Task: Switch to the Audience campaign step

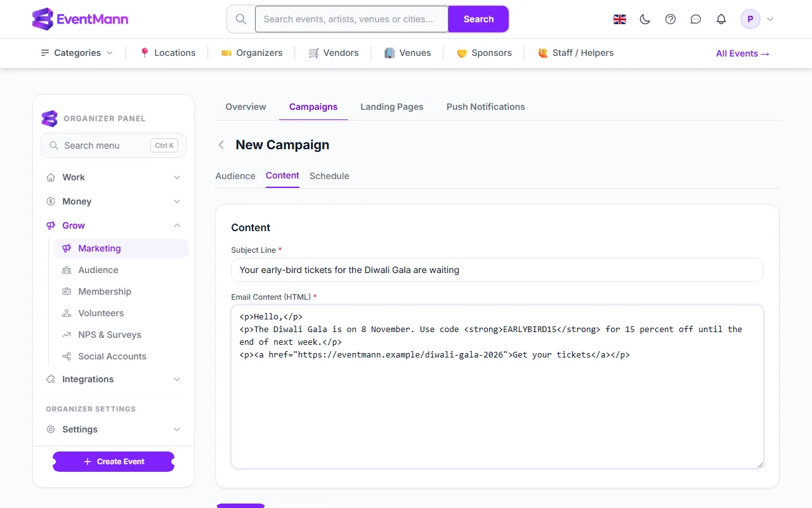Action: tap(235, 176)
